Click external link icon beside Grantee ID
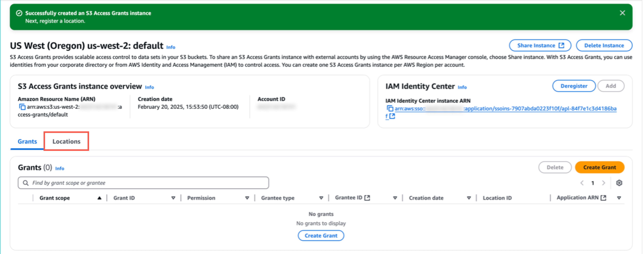Image resolution: width=644 pixels, height=254 pixels. (367, 198)
